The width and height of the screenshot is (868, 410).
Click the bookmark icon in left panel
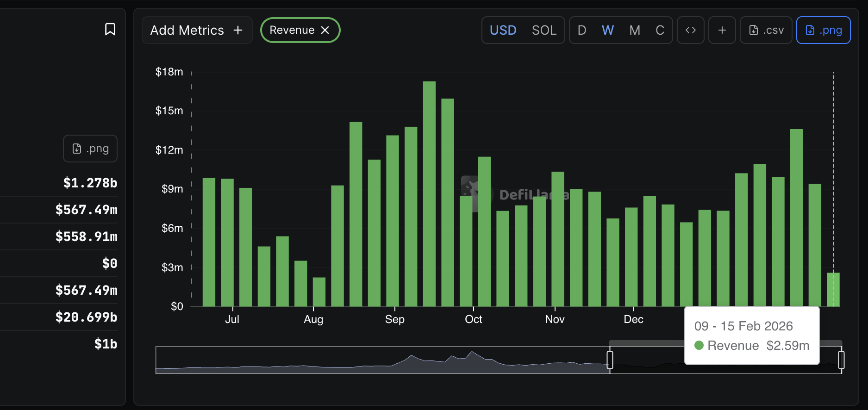tap(110, 29)
